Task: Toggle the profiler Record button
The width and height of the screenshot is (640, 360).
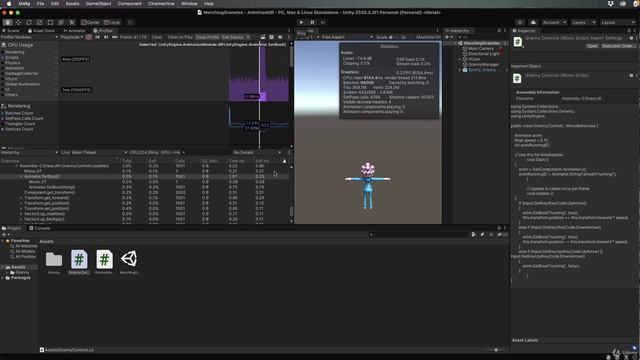Action: 89,37
